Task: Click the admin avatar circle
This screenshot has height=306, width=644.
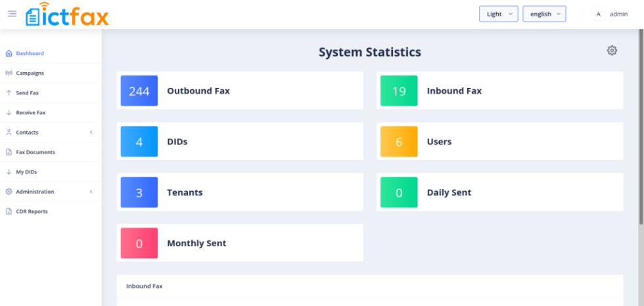Action: [598, 14]
